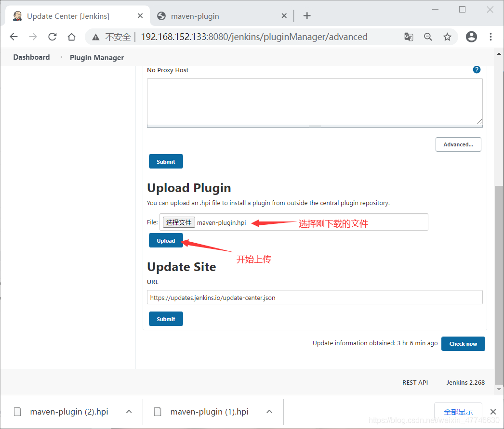The width and height of the screenshot is (504, 429).
Task: Go to Dashboard breadcrumb
Action: [31, 57]
